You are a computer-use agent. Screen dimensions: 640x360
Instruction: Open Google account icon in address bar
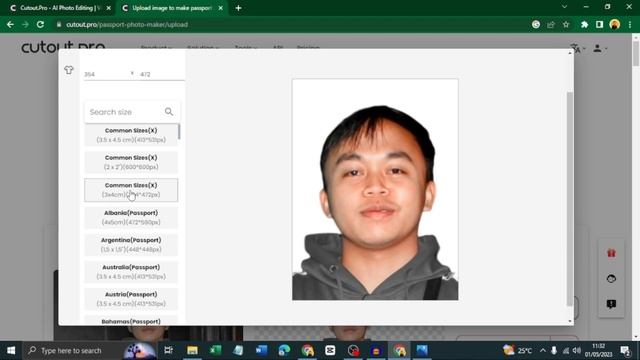[x=536, y=24]
